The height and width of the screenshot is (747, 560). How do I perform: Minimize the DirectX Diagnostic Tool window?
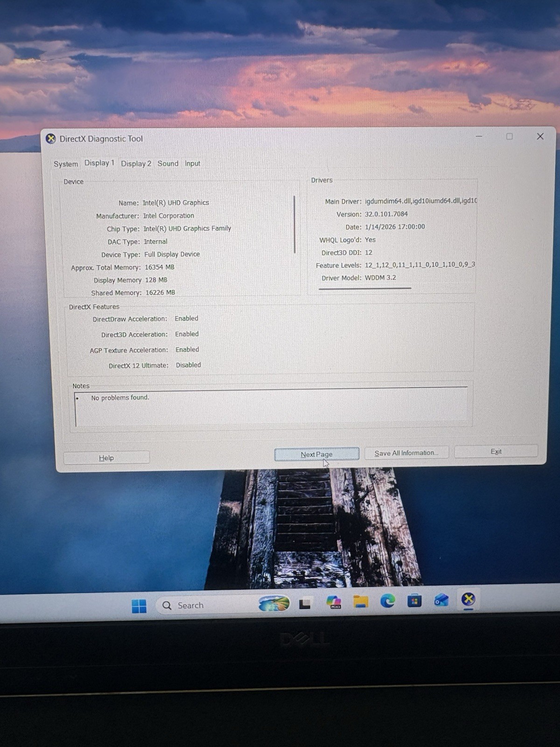479,136
